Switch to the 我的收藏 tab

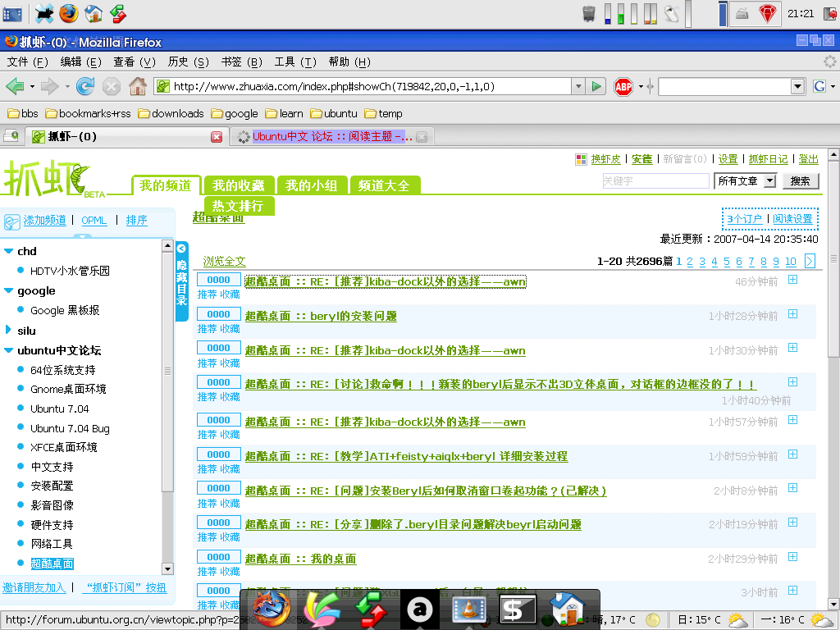tap(239, 185)
